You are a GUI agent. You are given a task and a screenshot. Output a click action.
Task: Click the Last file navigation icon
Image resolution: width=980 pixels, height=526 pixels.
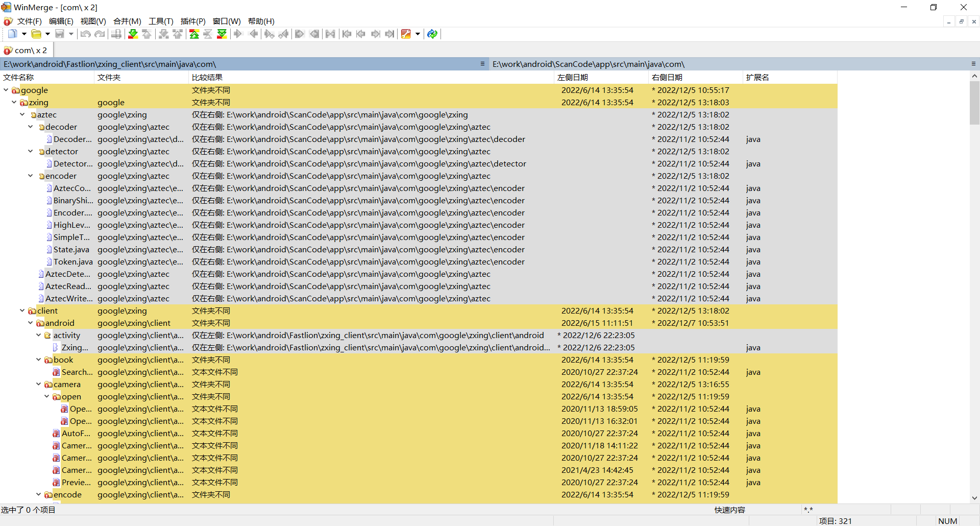point(390,34)
